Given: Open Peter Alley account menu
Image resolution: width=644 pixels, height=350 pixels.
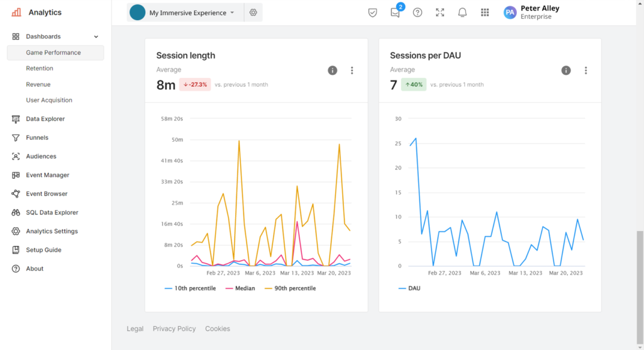Looking at the screenshot, I should click(x=531, y=13).
